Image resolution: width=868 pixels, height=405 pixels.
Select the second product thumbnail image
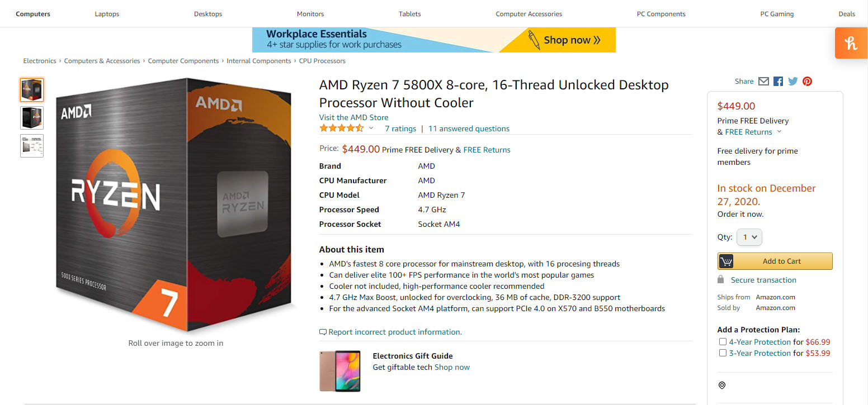point(32,118)
